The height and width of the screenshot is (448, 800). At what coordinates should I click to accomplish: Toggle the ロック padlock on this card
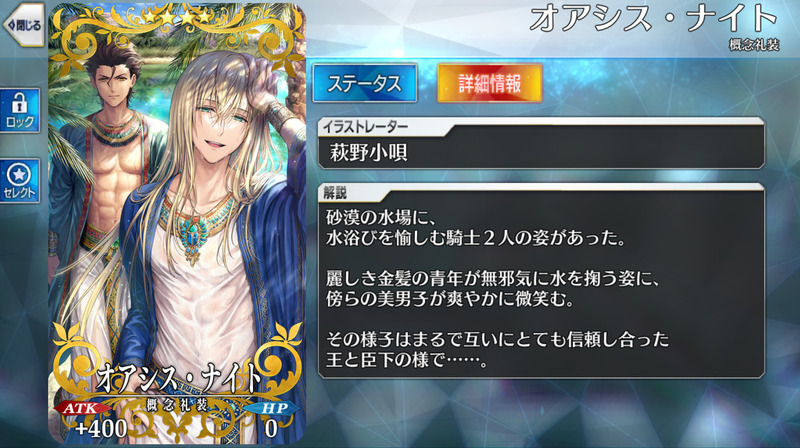tap(19, 111)
